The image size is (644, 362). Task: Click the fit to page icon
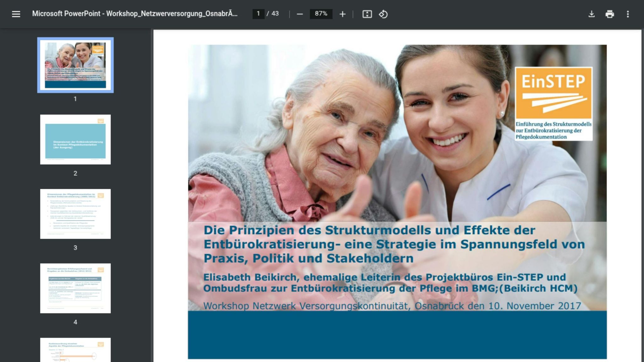click(x=367, y=14)
